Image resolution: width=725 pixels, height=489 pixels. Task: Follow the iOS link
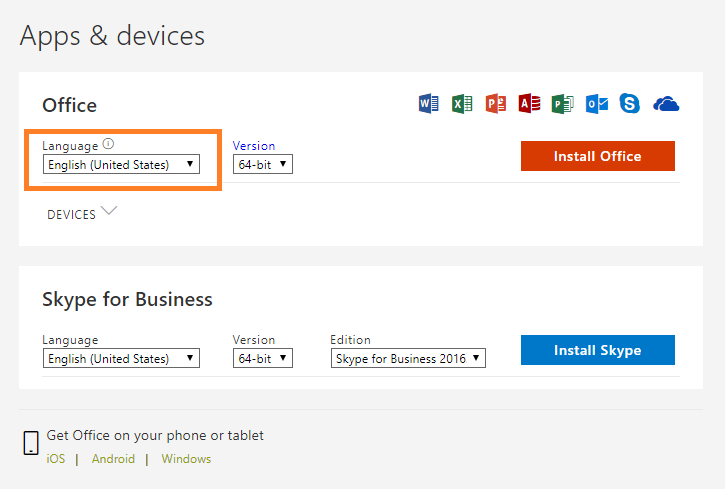coord(56,459)
